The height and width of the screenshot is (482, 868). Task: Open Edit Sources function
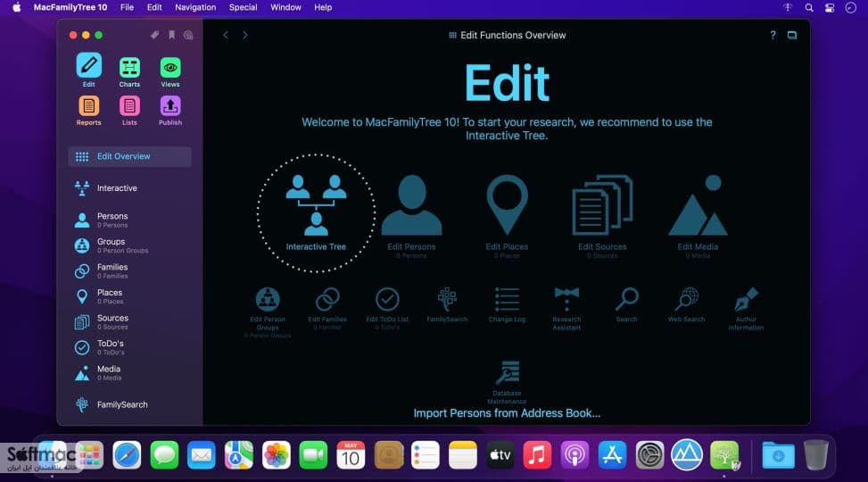[602, 216]
